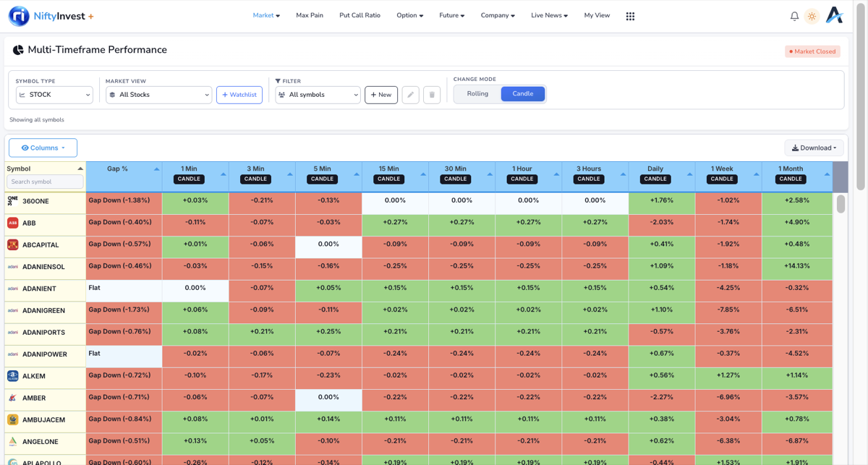The image size is (868, 465).
Task: Click the ADANIPOWER symbol row
Action: pyautogui.click(x=45, y=354)
